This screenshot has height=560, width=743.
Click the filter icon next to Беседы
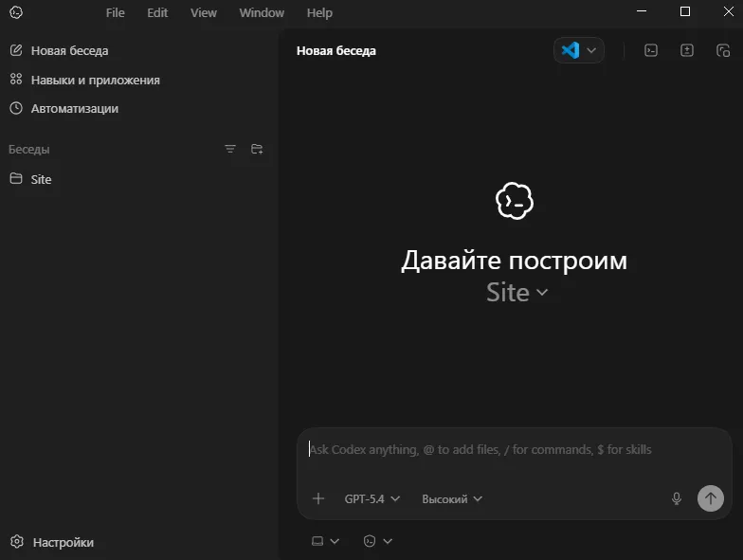[x=229, y=150]
